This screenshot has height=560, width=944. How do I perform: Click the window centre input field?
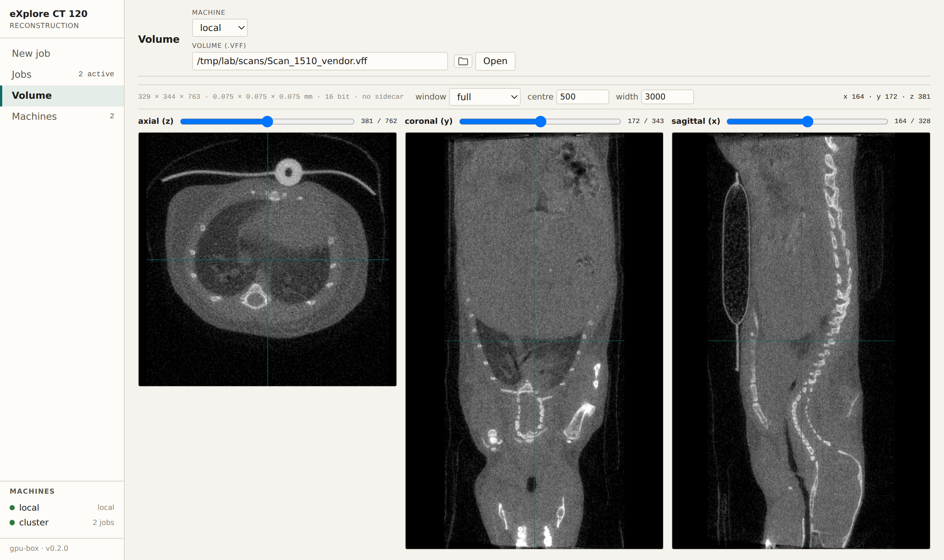(x=583, y=97)
